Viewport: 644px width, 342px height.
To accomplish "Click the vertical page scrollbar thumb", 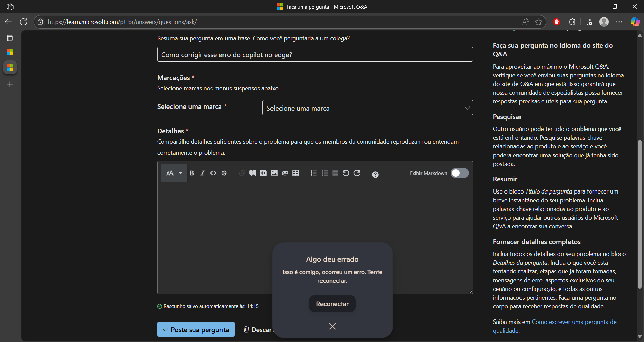I will click(640, 214).
